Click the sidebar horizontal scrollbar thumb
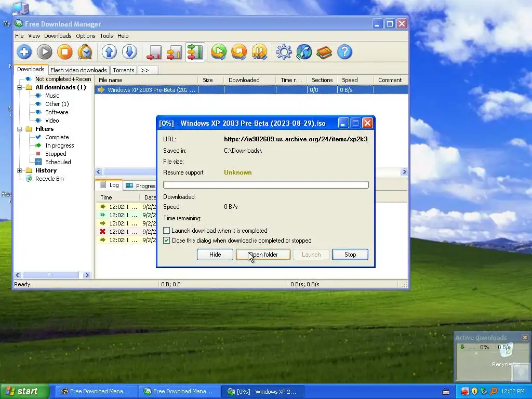The height and width of the screenshot is (399, 532). tap(50, 275)
